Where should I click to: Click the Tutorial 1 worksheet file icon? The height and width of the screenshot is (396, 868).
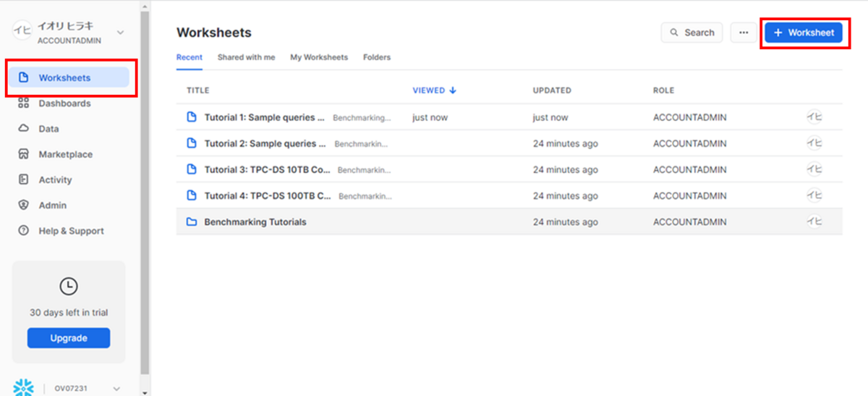tap(192, 117)
